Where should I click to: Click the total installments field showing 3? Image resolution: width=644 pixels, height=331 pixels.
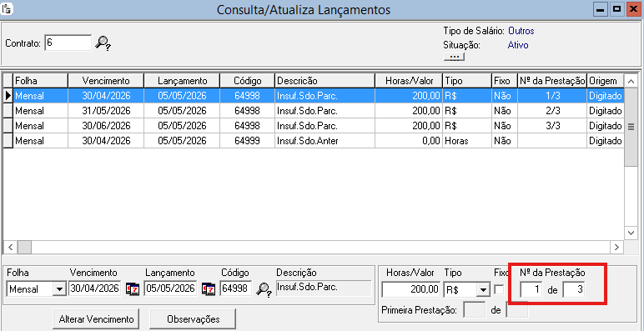[574, 289]
